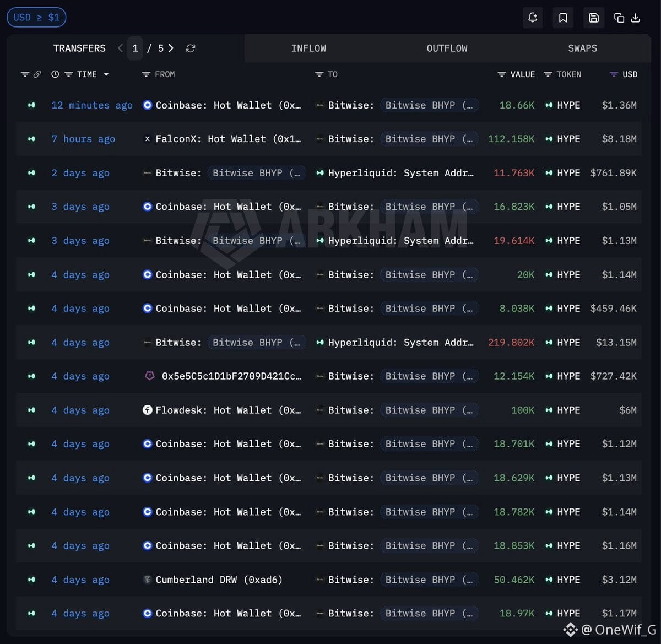661x644 pixels.
Task: Click the alert bell icon
Action: 533,18
